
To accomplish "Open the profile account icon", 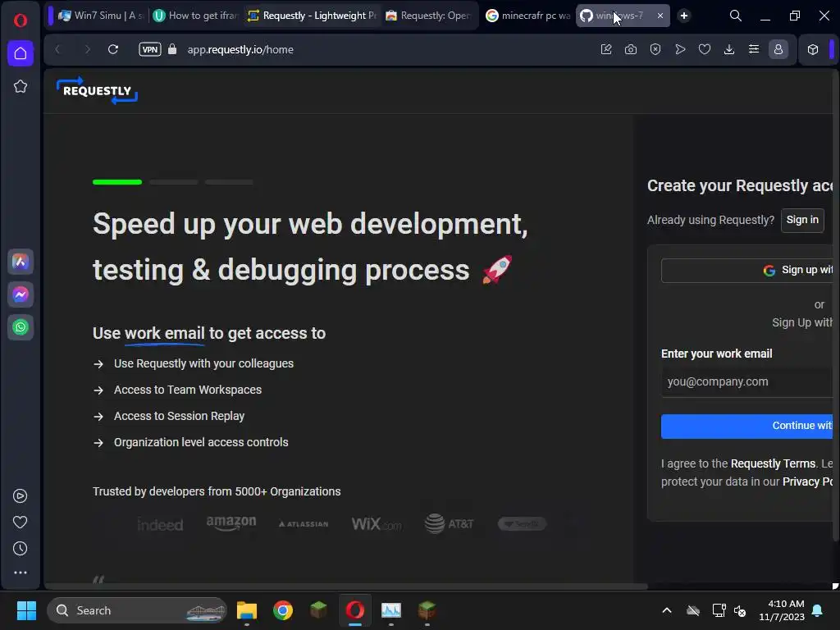I will tap(778, 49).
